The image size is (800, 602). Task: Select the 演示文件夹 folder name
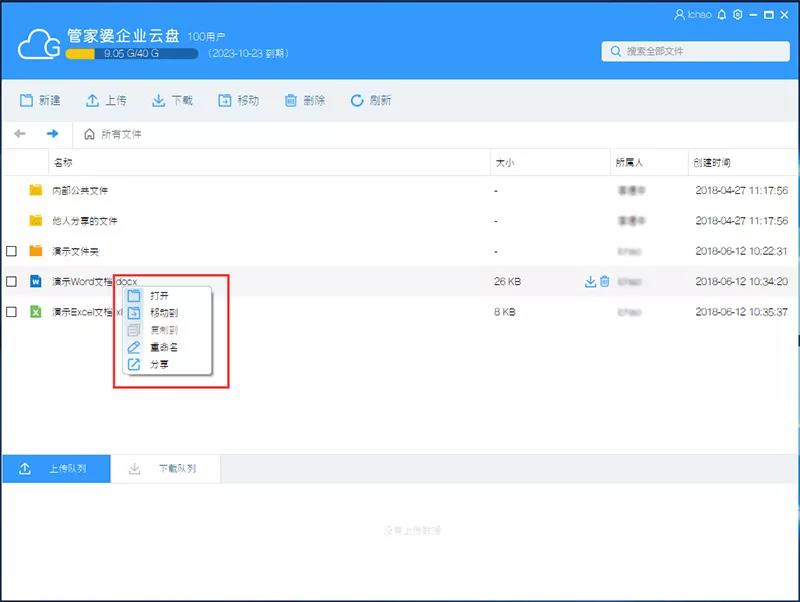(76, 251)
